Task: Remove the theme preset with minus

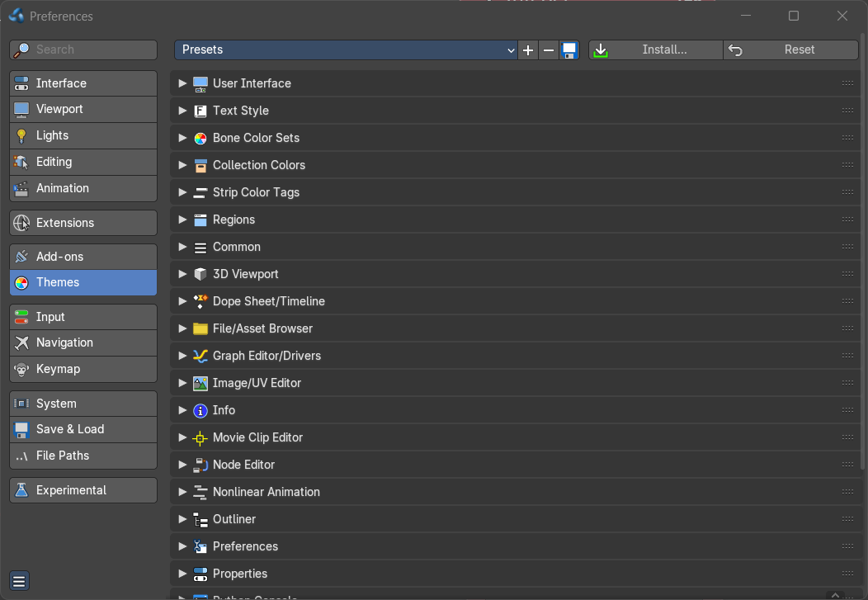Action: click(x=549, y=50)
